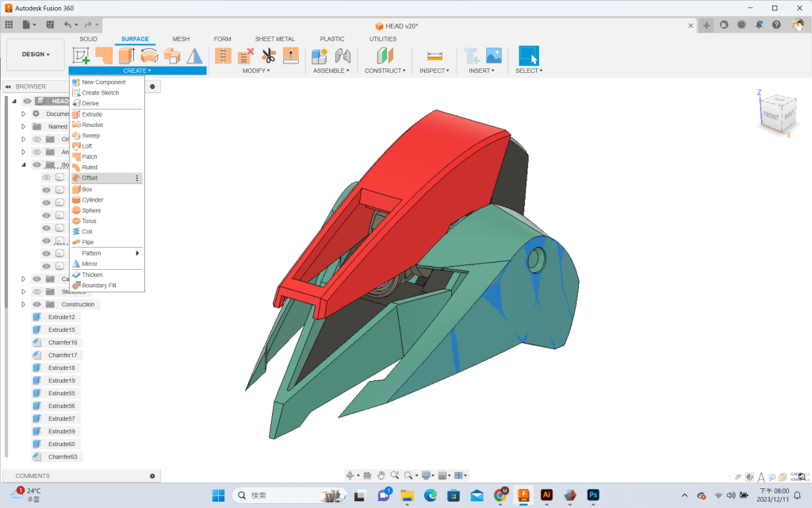This screenshot has height=508, width=812.
Task: Open Photoshop from the taskbar
Action: pyautogui.click(x=592, y=495)
